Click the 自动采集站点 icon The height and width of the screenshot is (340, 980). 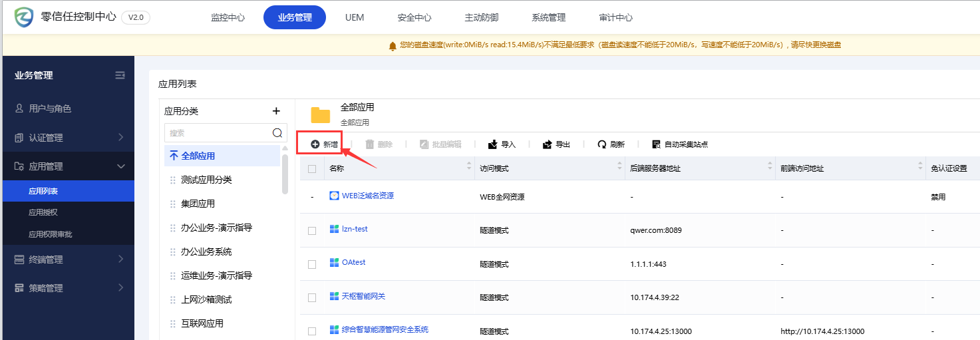tap(657, 144)
